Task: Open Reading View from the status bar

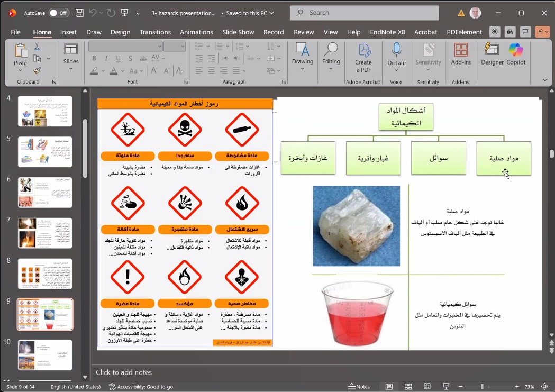Action: [427, 387]
